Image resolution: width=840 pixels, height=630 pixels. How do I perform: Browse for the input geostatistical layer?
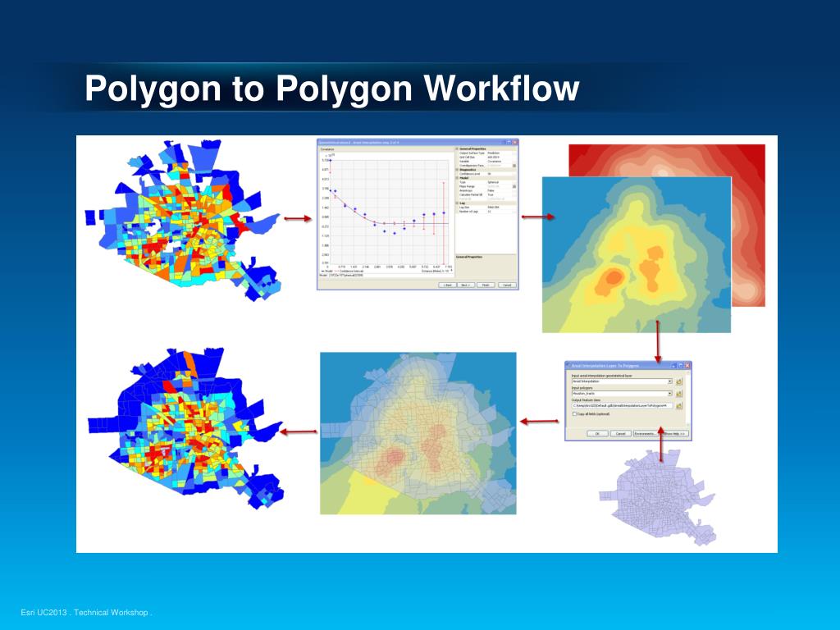tap(678, 381)
